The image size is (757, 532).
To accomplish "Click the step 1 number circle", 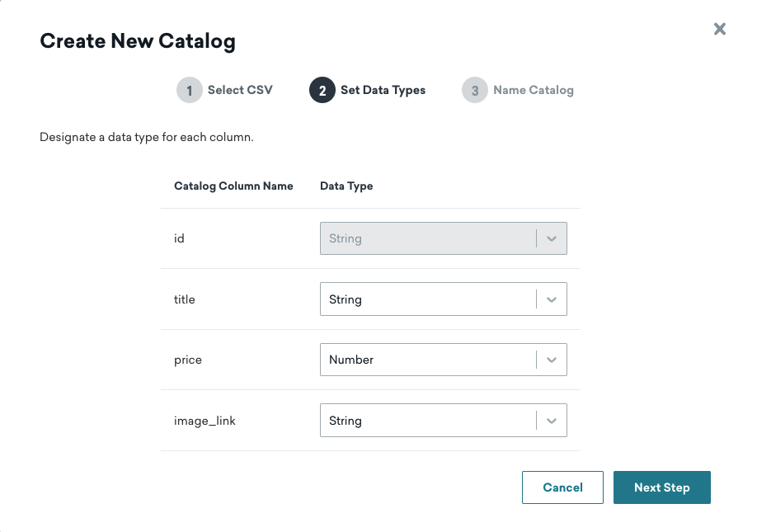I will pos(189,91).
